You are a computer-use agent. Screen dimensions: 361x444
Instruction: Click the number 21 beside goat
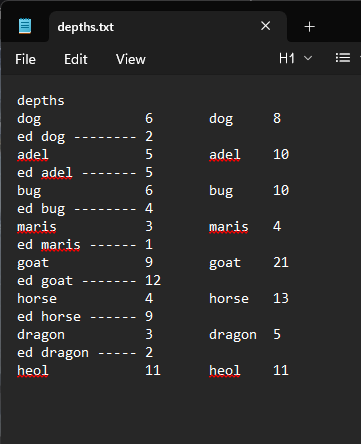[281, 262]
